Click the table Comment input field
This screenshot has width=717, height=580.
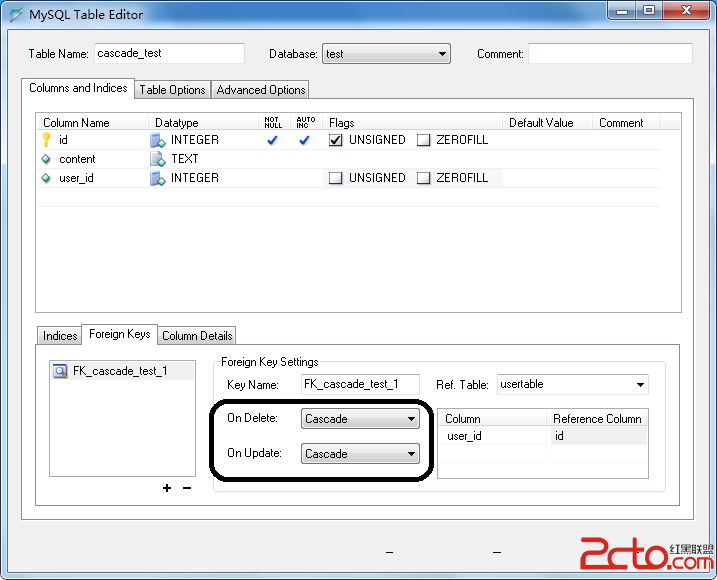pyautogui.click(x=610, y=54)
